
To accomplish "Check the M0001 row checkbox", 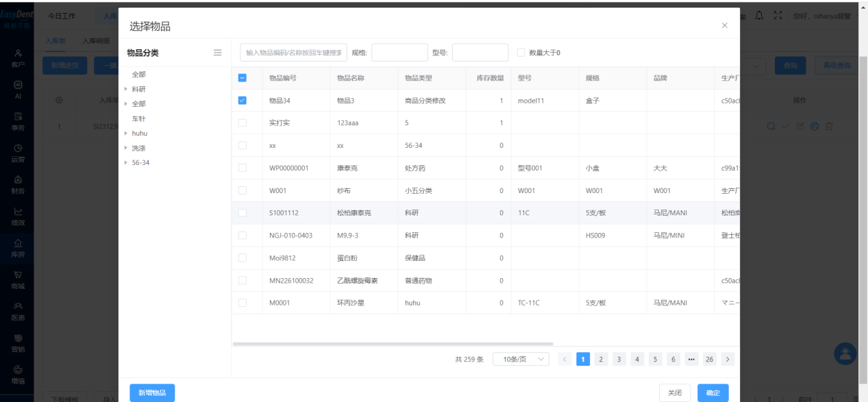I will (242, 303).
